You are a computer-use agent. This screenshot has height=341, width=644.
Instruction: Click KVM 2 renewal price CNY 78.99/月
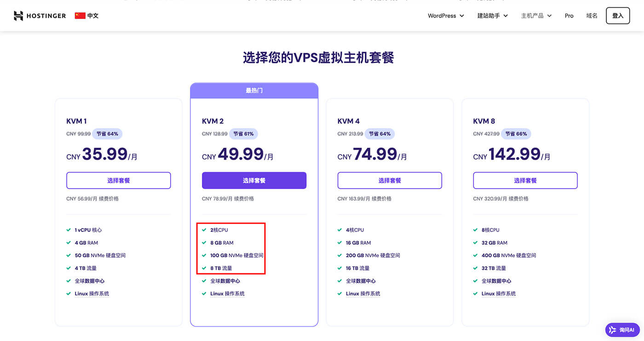(x=228, y=199)
